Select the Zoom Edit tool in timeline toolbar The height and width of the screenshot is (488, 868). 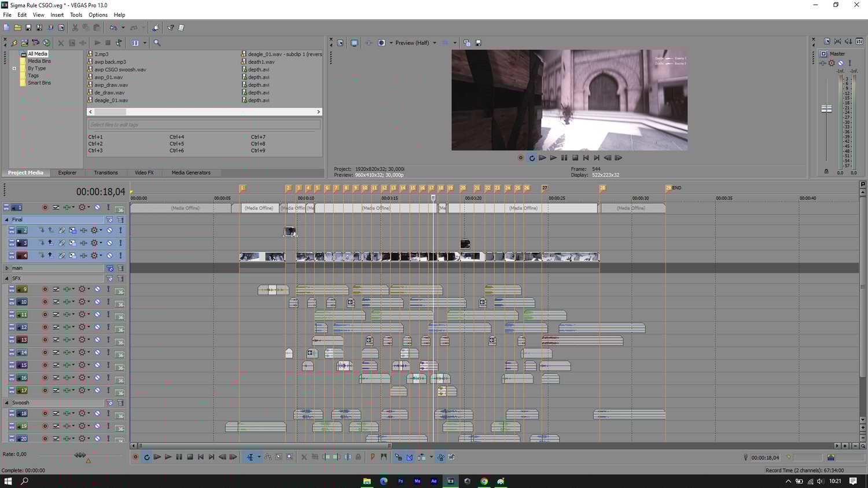[290, 457]
